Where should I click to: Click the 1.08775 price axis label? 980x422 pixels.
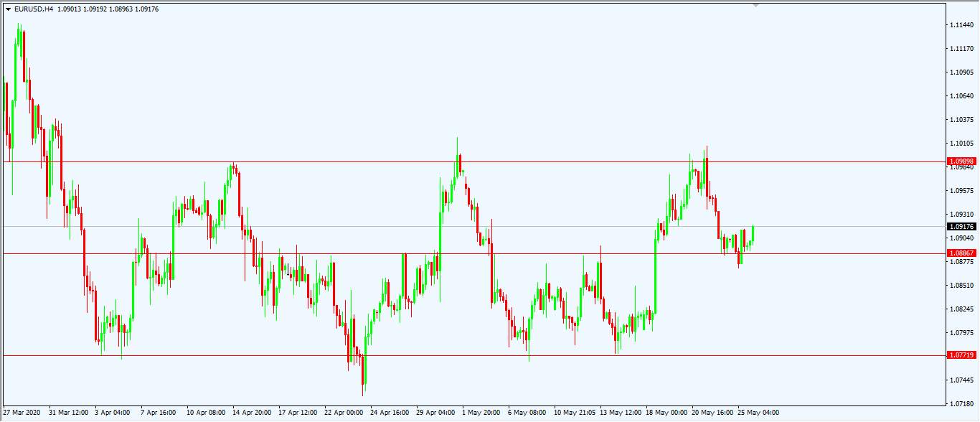click(x=961, y=262)
